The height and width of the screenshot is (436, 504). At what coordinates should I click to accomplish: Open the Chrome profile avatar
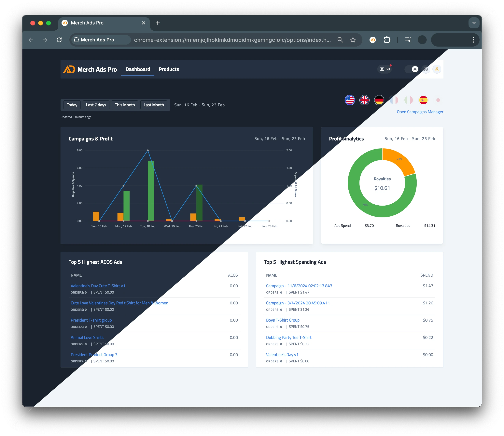pos(422,40)
